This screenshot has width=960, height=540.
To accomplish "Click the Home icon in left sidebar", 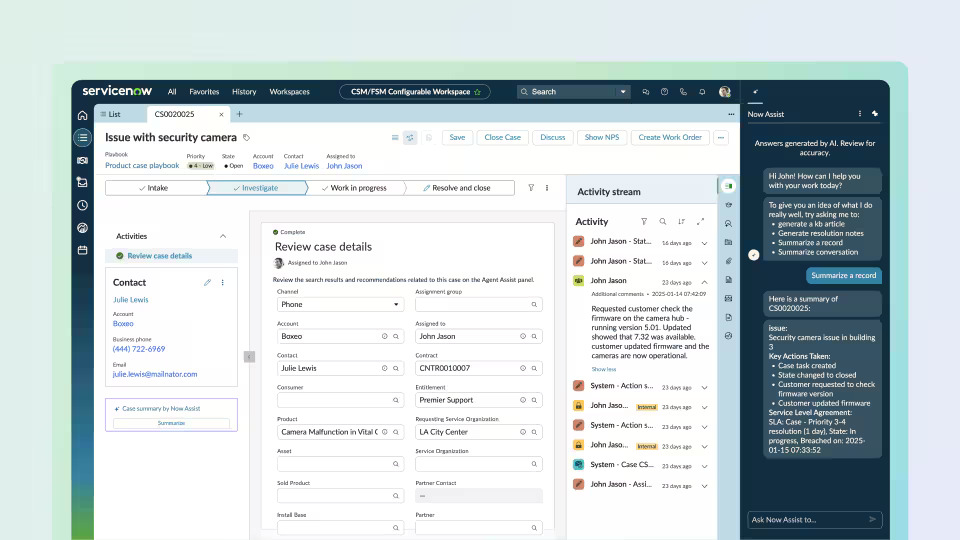I will (x=82, y=115).
